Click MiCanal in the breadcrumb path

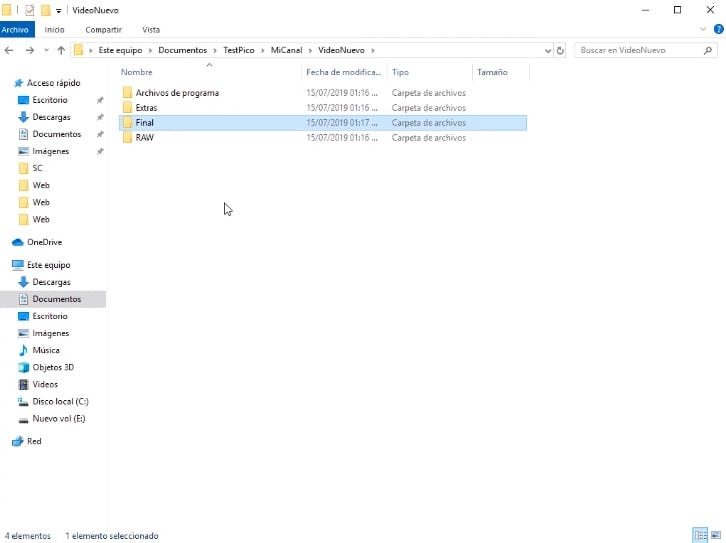[x=286, y=50]
